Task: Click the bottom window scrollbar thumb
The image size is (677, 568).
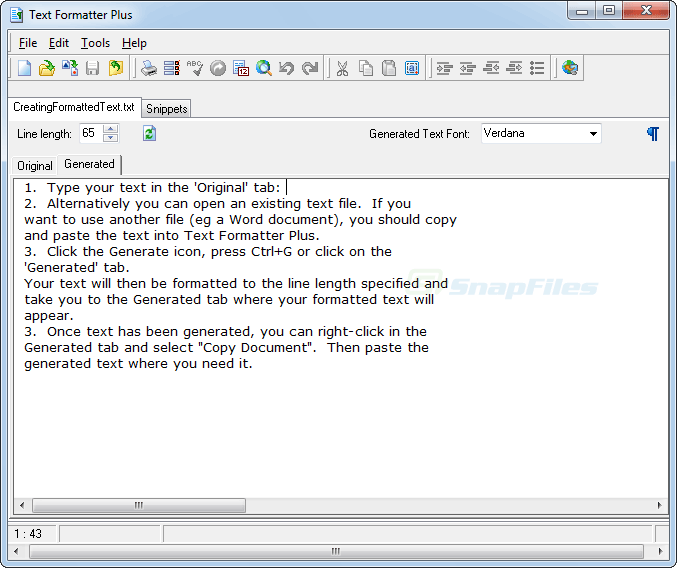Action: [x=336, y=551]
